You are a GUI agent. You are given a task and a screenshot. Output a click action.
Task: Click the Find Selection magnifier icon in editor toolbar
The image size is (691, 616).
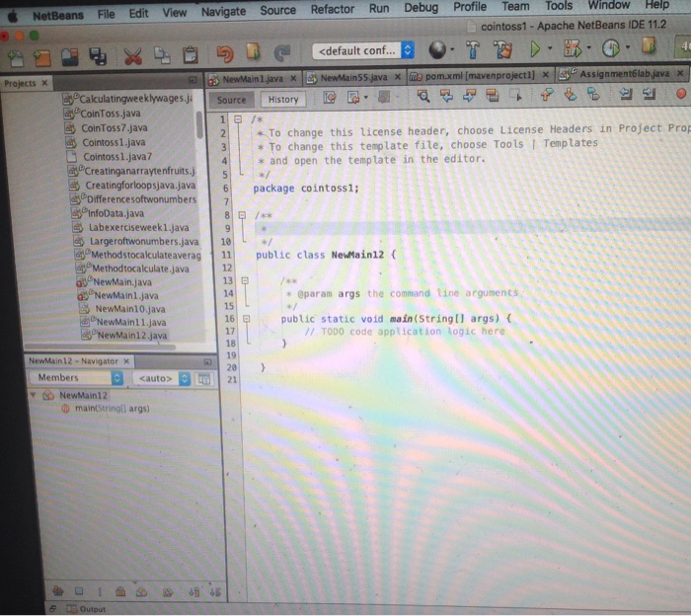(423, 96)
